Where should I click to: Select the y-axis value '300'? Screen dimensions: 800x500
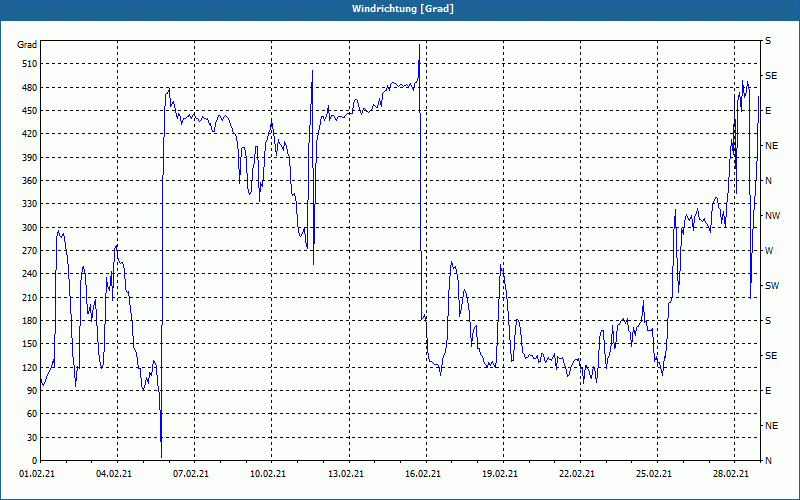coord(30,228)
